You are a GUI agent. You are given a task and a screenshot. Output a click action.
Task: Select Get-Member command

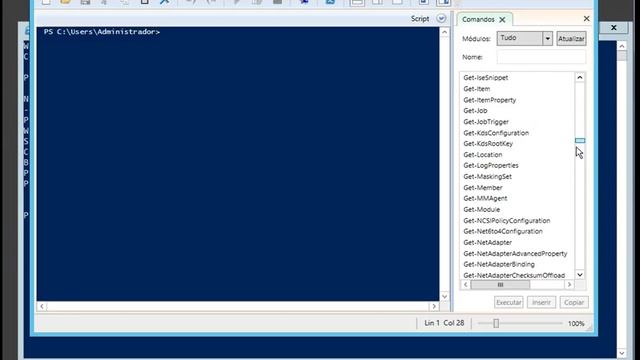point(483,187)
